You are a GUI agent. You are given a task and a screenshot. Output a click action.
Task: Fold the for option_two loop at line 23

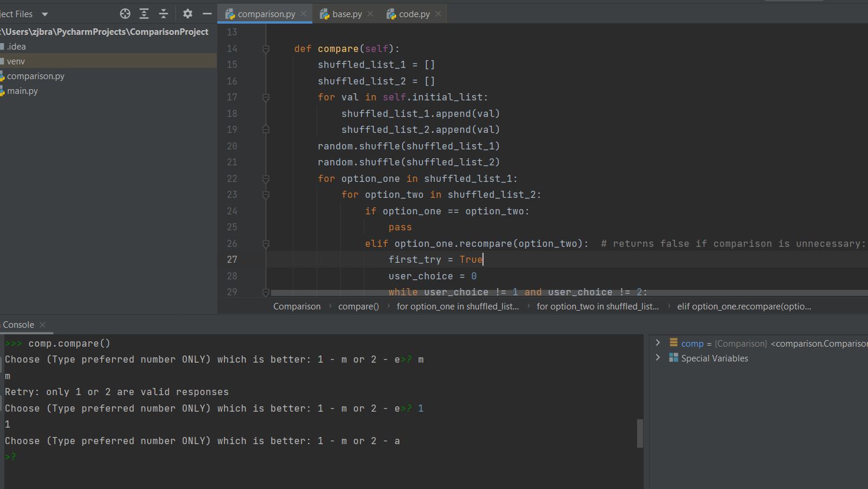tap(266, 195)
